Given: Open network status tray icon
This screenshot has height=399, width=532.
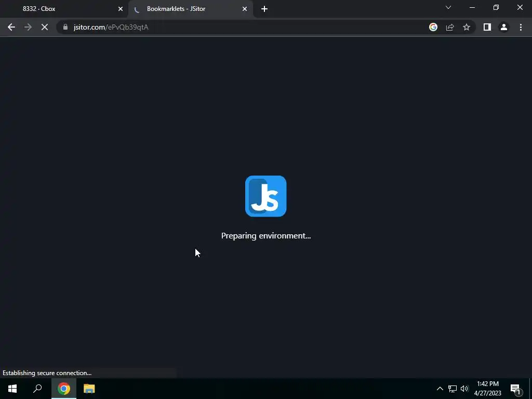Looking at the screenshot, I should point(453,389).
